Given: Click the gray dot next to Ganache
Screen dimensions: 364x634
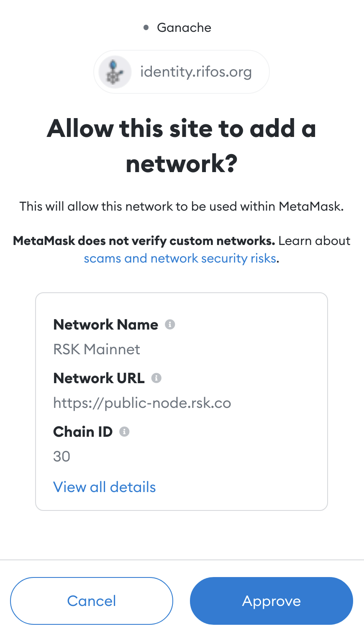Looking at the screenshot, I should tap(146, 28).
